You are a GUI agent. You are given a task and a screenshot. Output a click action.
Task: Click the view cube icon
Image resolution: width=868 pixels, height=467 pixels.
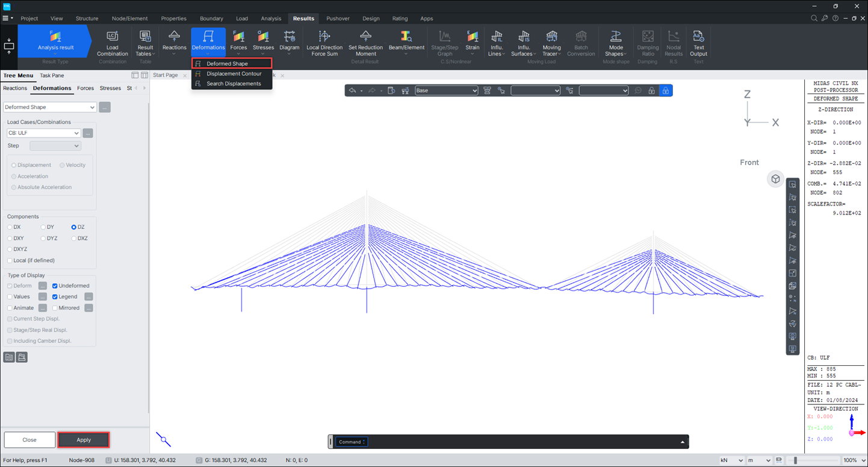(775, 179)
